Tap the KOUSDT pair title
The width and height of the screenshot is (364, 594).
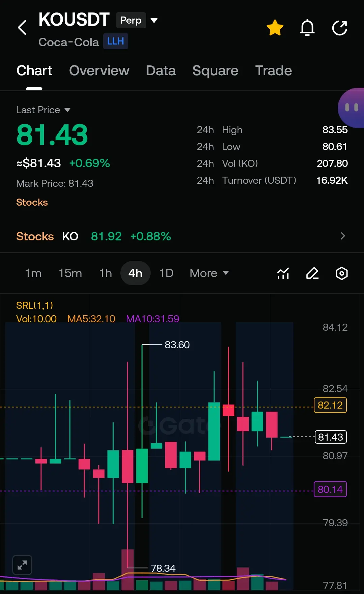click(x=74, y=20)
